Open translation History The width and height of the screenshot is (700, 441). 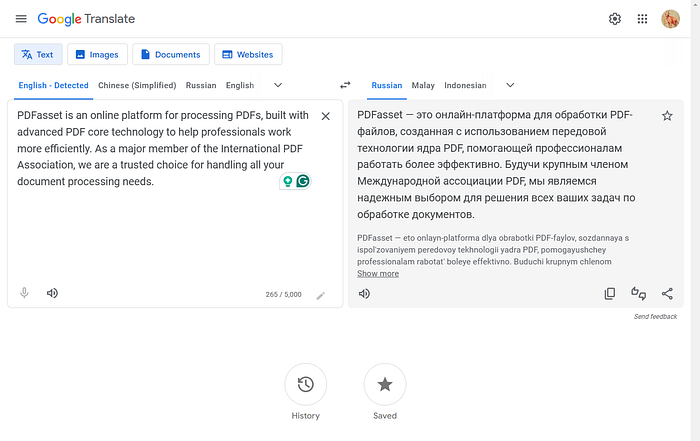point(306,384)
